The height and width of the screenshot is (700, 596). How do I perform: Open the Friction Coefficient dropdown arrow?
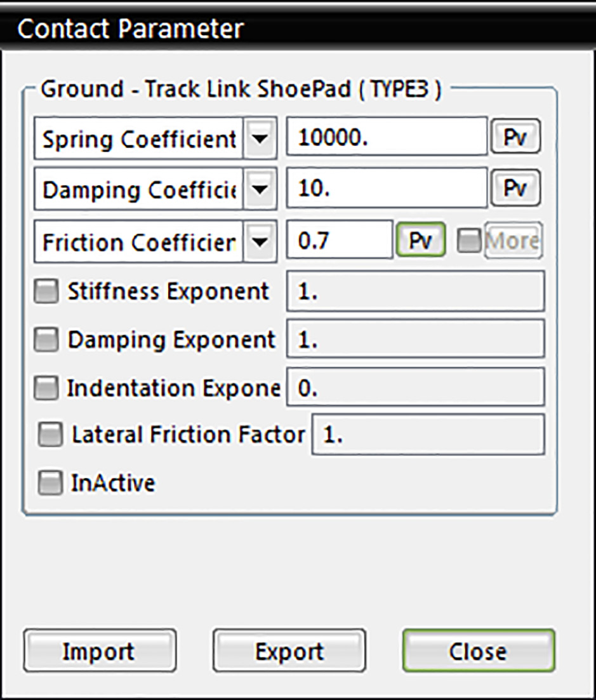click(260, 241)
